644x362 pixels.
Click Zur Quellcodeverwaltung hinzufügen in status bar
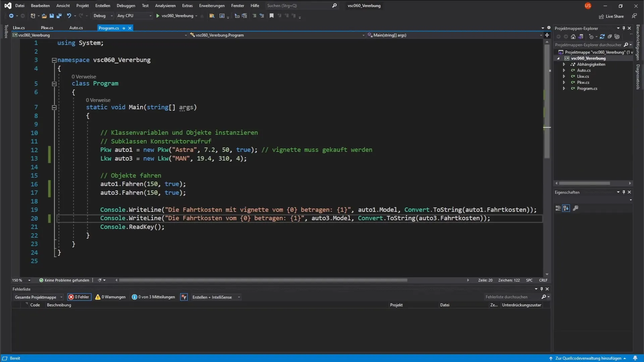pos(588,358)
